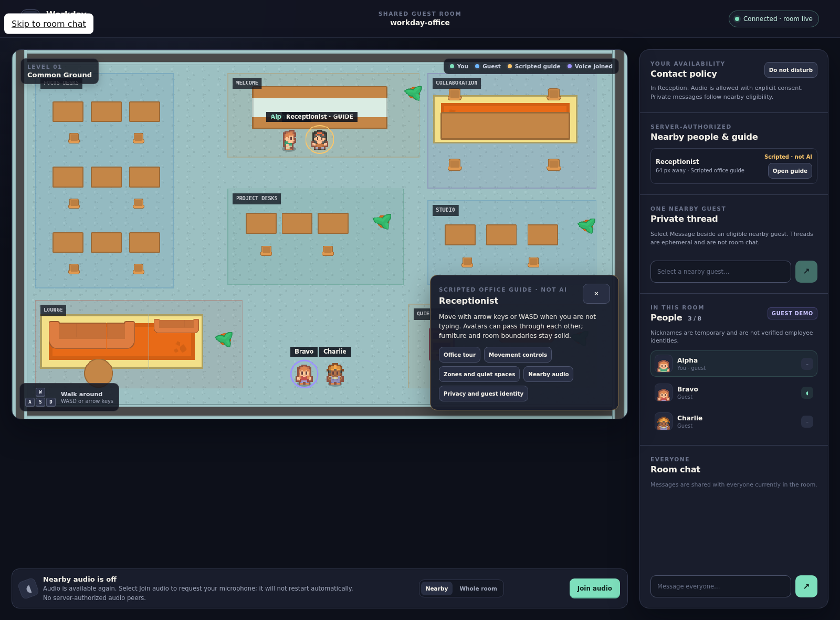Click the plant icon in the Welcome zone
Viewport: 840px width, 620px height.
414,93
